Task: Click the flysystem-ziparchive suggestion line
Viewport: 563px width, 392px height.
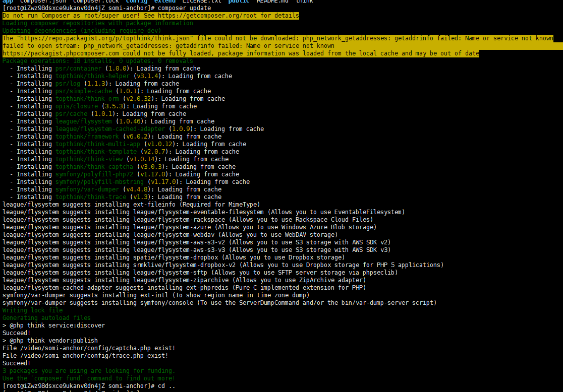Action: point(184,280)
